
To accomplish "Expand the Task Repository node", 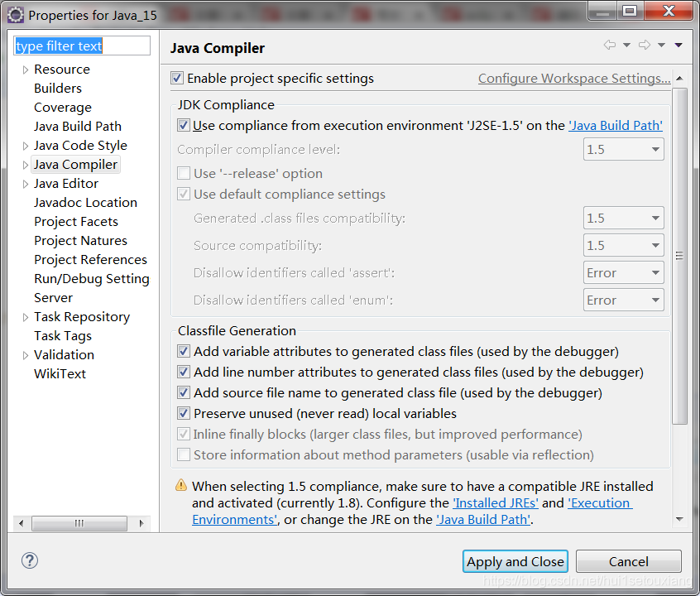I will (x=26, y=317).
